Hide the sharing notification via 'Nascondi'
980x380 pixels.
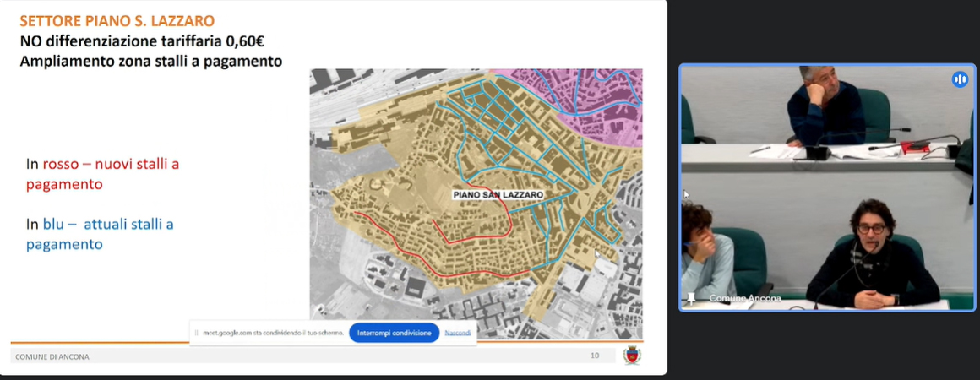(x=458, y=333)
